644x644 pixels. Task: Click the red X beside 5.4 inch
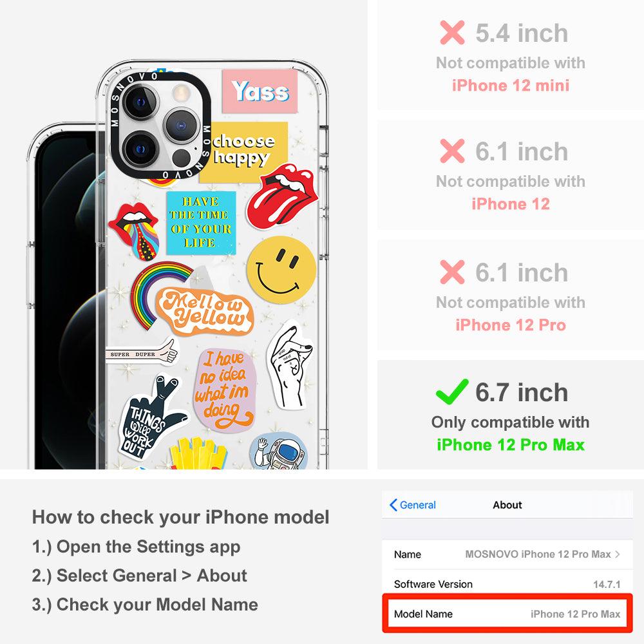pyautogui.click(x=452, y=33)
